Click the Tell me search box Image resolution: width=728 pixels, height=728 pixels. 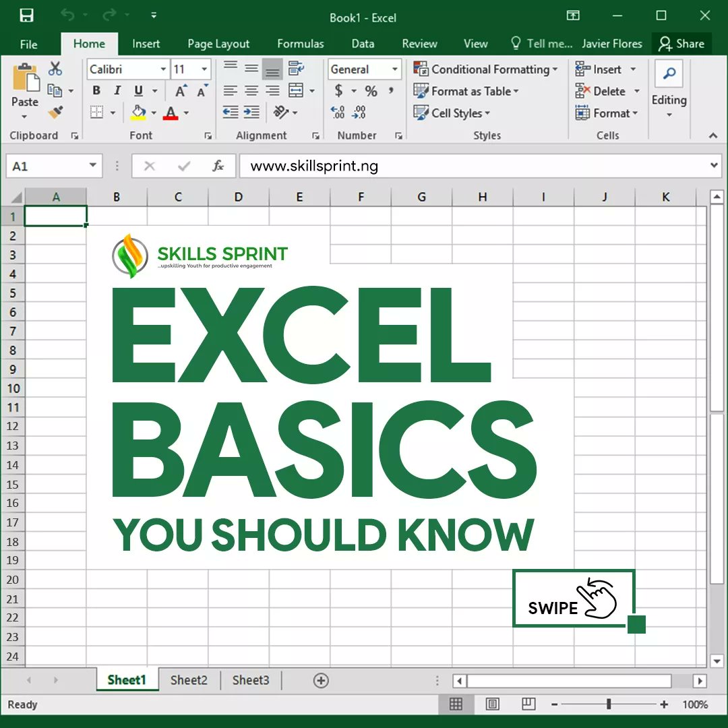click(541, 44)
